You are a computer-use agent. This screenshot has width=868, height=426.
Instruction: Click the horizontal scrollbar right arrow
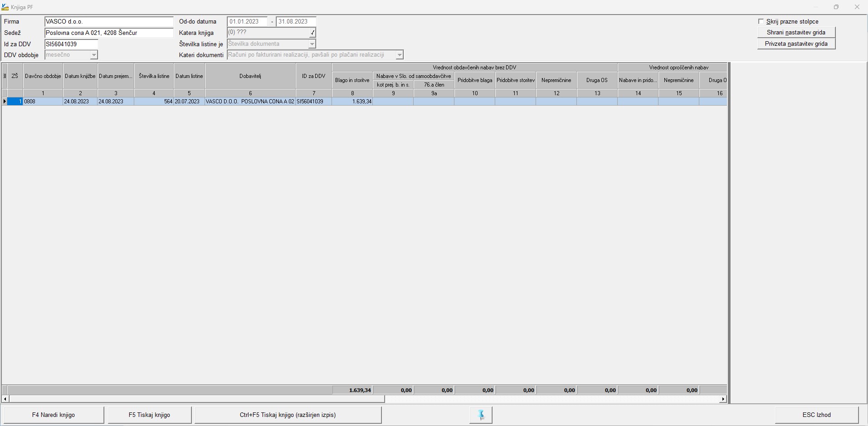tap(723, 399)
